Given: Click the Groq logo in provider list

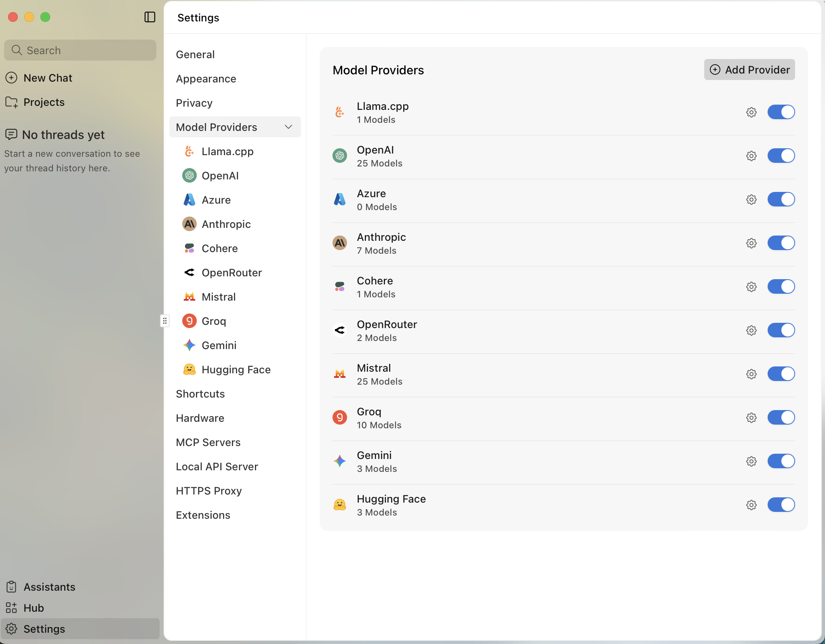Looking at the screenshot, I should (340, 417).
